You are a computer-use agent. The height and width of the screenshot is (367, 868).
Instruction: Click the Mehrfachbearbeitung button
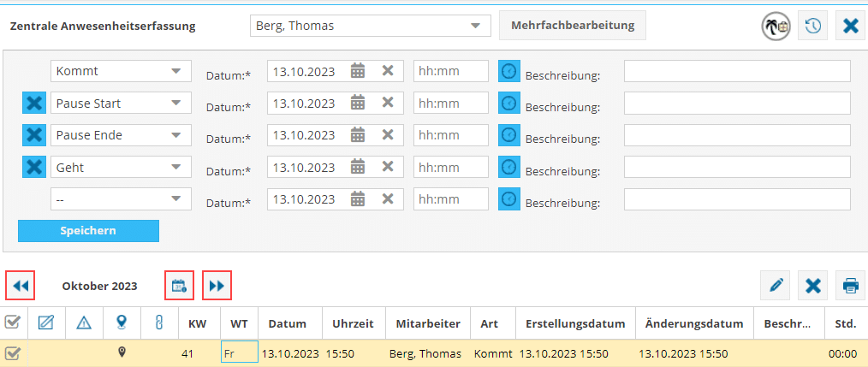[x=572, y=25]
